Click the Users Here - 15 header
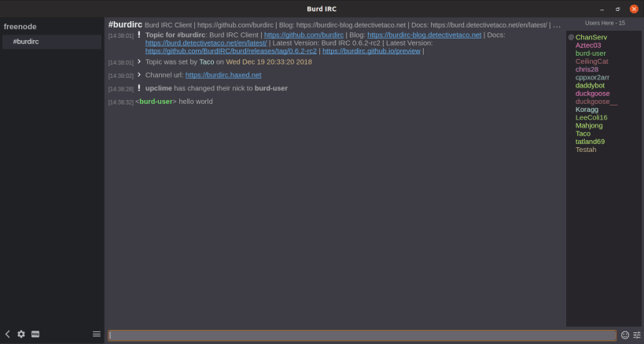 tap(605, 23)
